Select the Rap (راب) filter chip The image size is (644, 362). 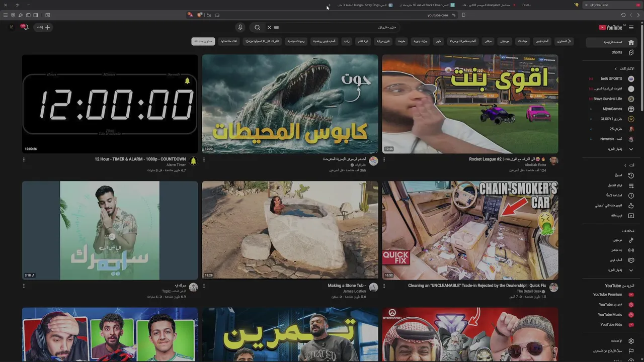(x=347, y=41)
